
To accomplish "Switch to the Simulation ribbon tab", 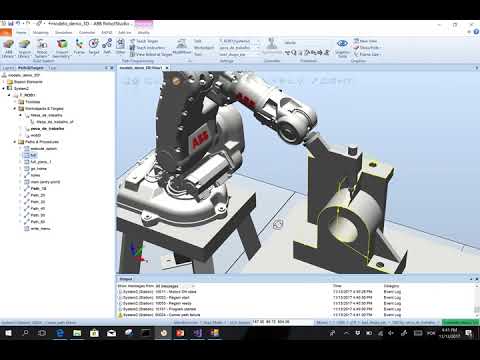I will tap(64, 33).
